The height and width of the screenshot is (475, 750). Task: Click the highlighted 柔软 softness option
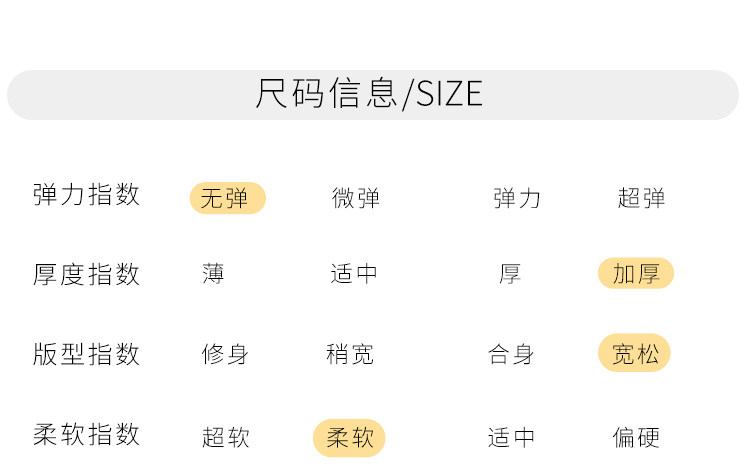pos(349,438)
